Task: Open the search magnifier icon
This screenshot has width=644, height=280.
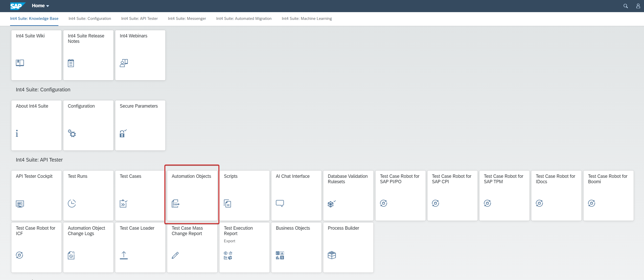Action: (625, 6)
